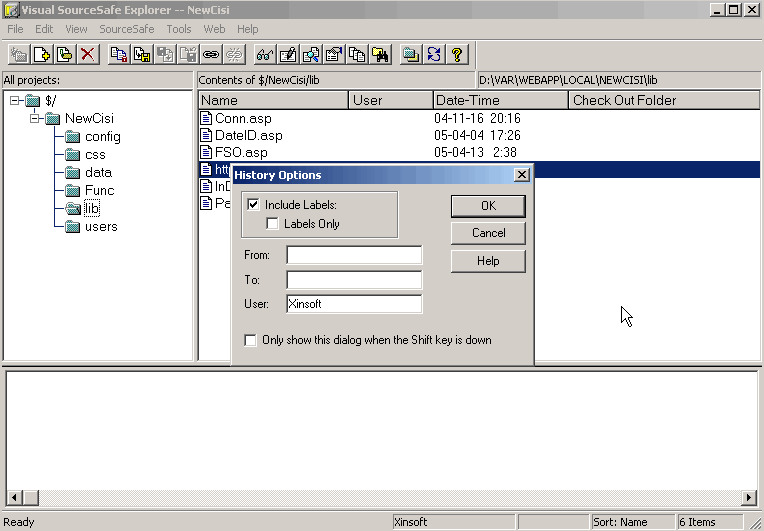
Task: Click the Get Latest Version icon
Action: (x=119, y=54)
